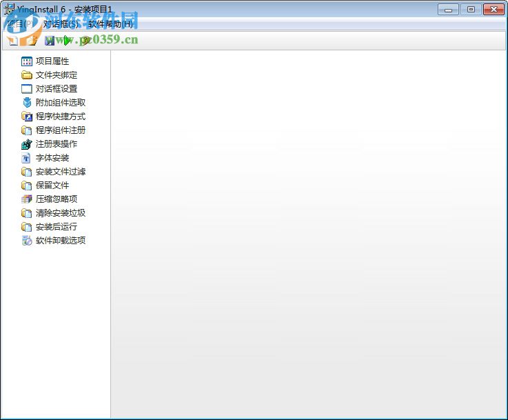The image size is (508, 420).
Task: Maximize the YingInstall window
Action: [x=471, y=10]
